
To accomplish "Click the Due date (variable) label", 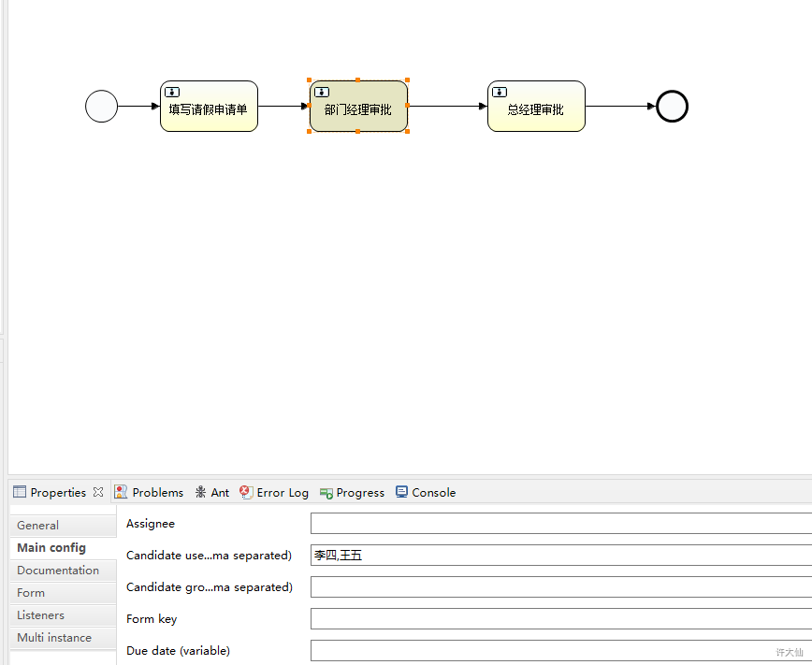I will (x=178, y=651).
